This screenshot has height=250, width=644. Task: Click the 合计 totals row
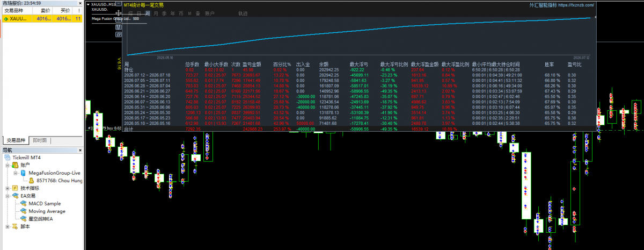[x=360, y=129]
